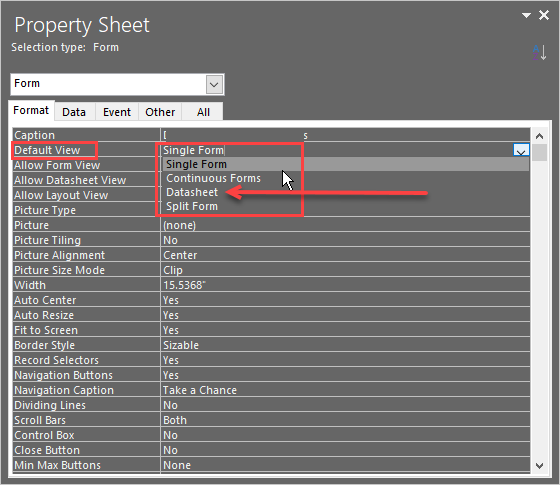Image resolution: width=560 pixels, height=485 pixels.
Task: Click the Navigation Caption value Take a Chance
Action: point(345,390)
